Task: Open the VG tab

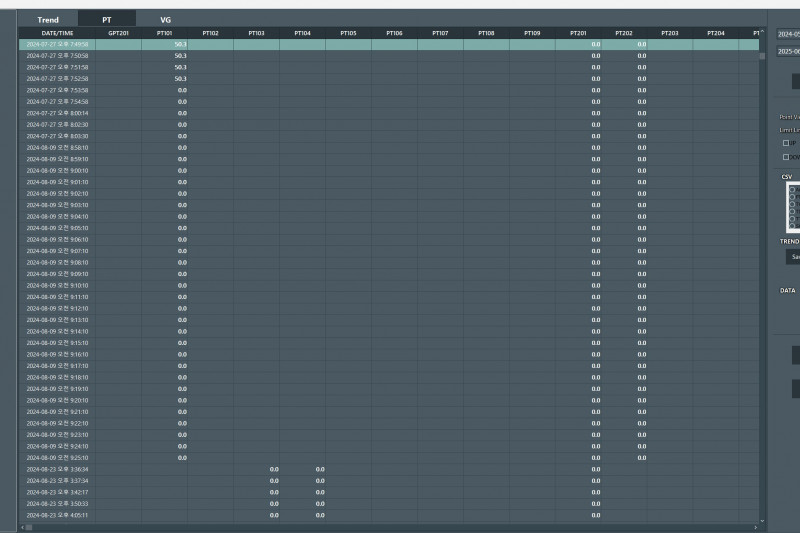Action: point(165,20)
